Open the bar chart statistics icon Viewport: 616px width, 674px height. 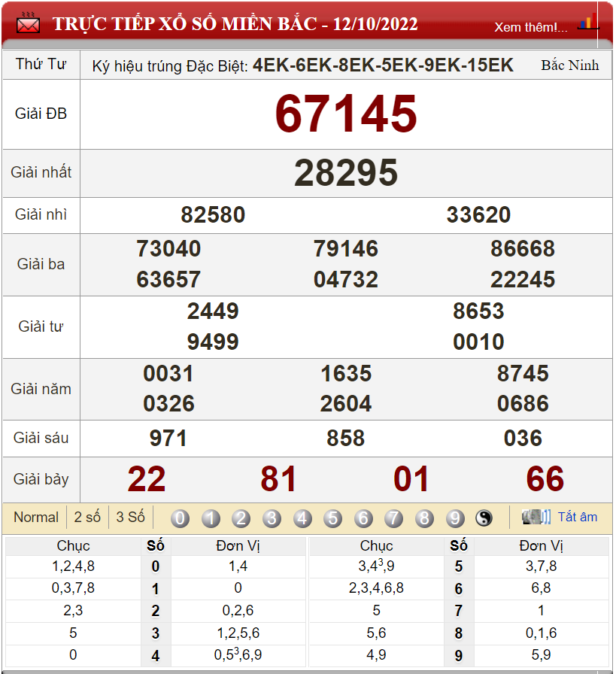(x=587, y=23)
